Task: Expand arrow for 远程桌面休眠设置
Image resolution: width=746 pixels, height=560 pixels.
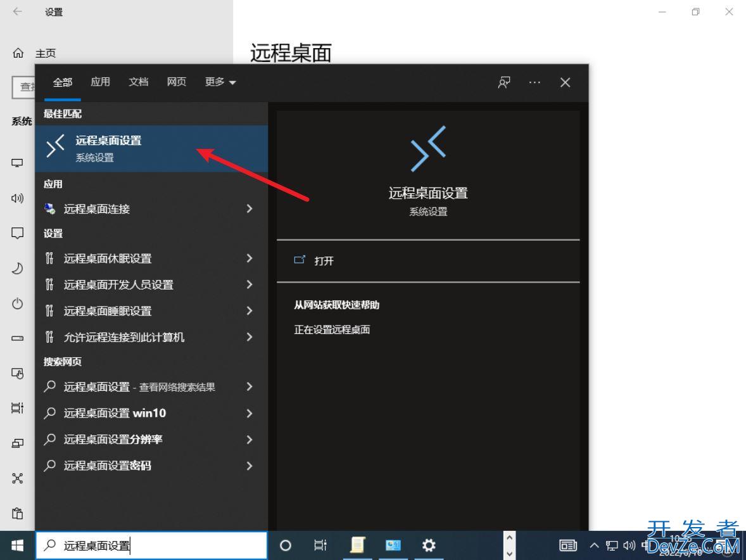Action: [250, 258]
